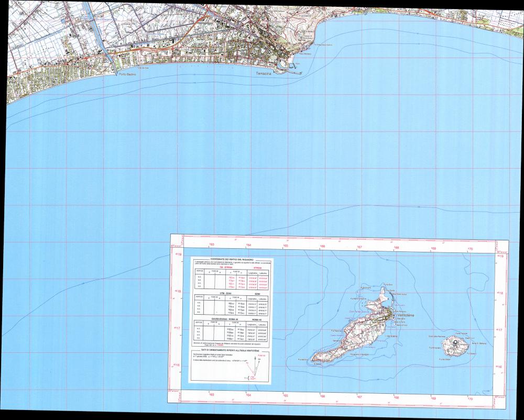Click top grid label 70 on inset
The width and height of the screenshot is (524, 420).
click(470, 248)
